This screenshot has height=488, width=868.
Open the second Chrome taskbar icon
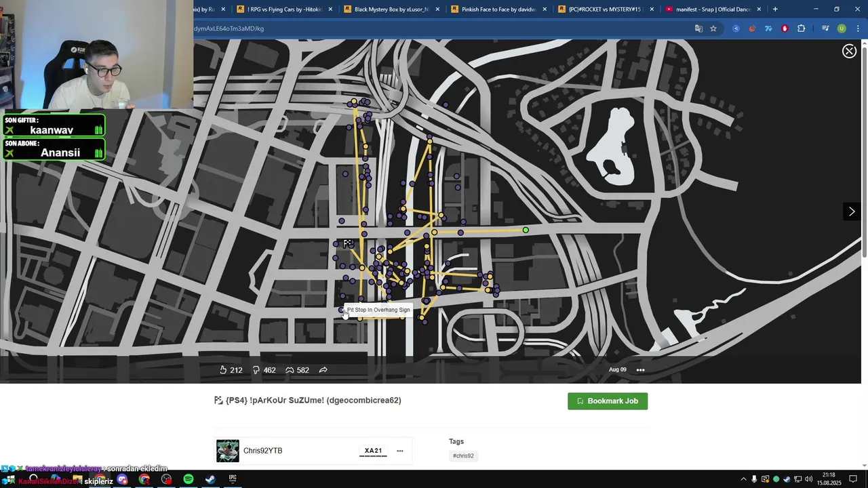pos(144,479)
